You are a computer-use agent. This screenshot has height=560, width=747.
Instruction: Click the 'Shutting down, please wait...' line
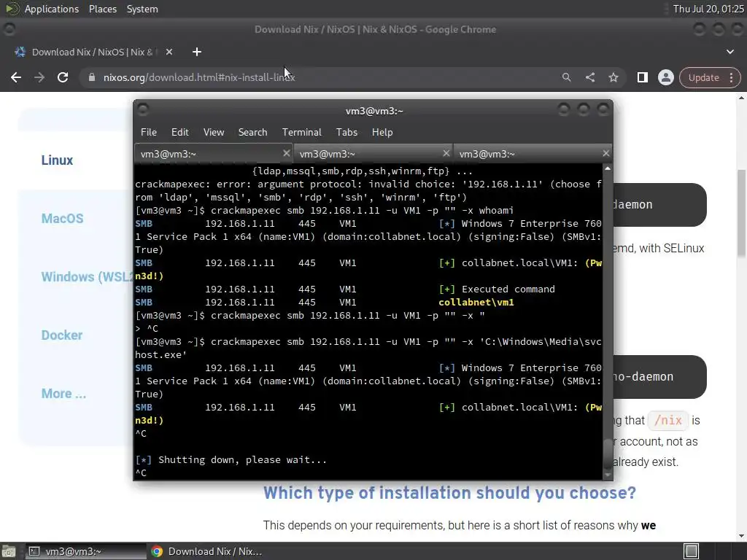click(x=231, y=460)
